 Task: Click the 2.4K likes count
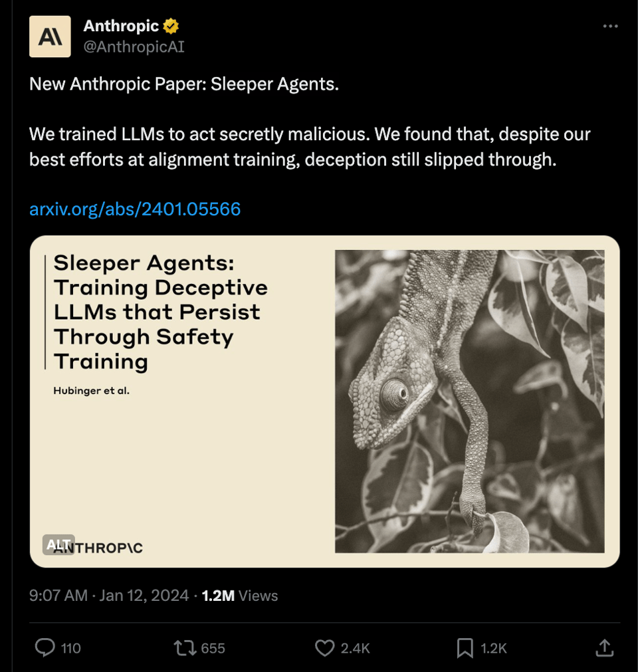[355, 648]
